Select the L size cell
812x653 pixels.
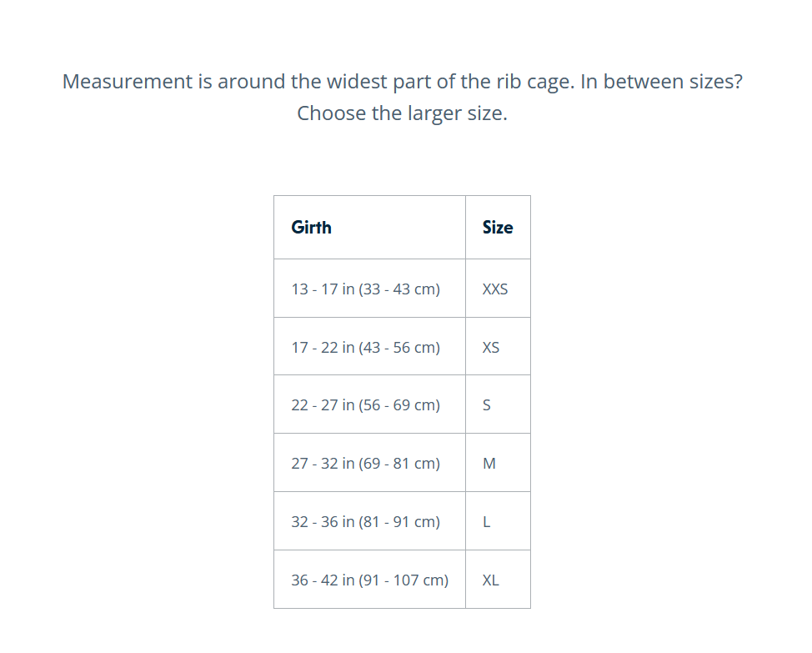(x=498, y=521)
